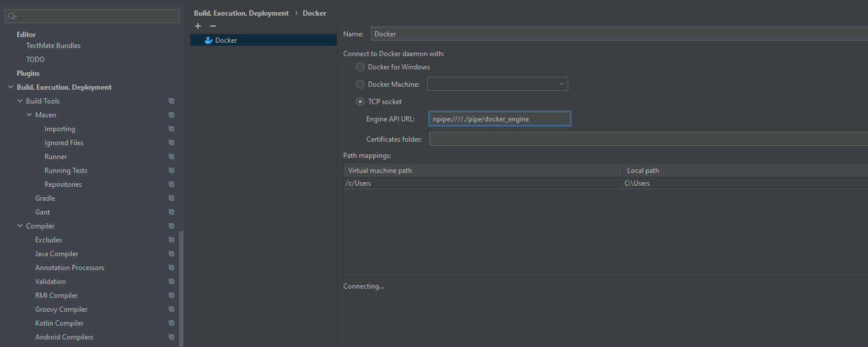Collapse the Build, Execution, Deployment section
The image size is (868, 347).
pos(10,87)
